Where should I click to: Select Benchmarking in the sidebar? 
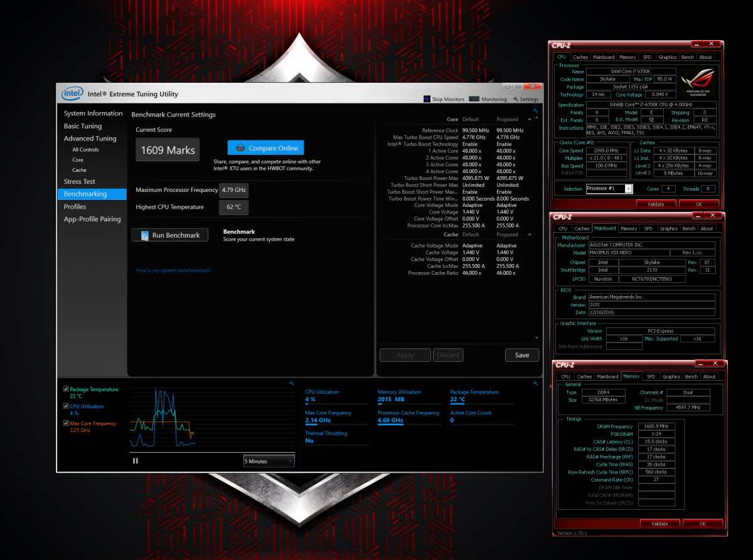click(92, 194)
